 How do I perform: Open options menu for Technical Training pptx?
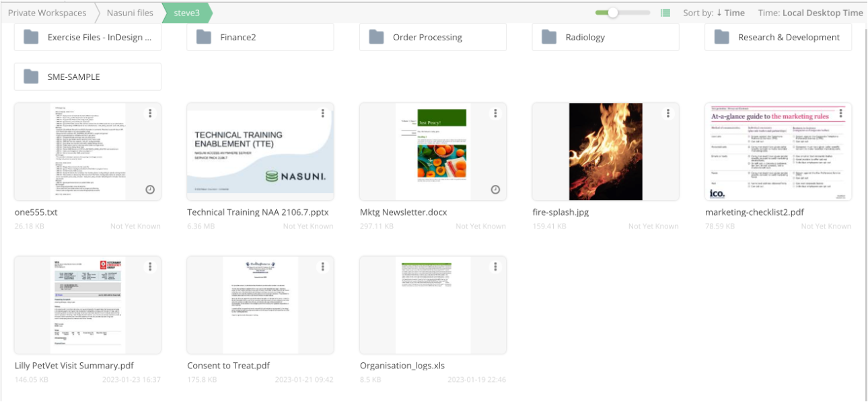(x=323, y=113)
